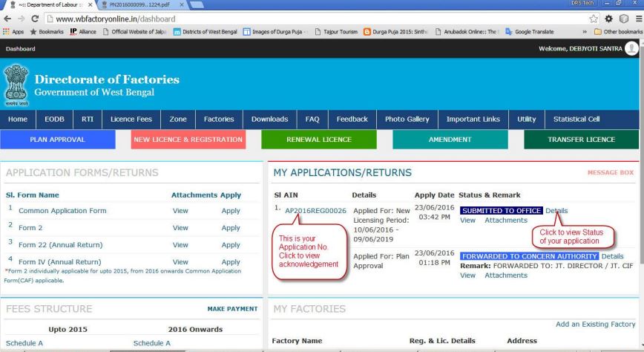Open the EODB menu item
644x352 pixels.
54,120
